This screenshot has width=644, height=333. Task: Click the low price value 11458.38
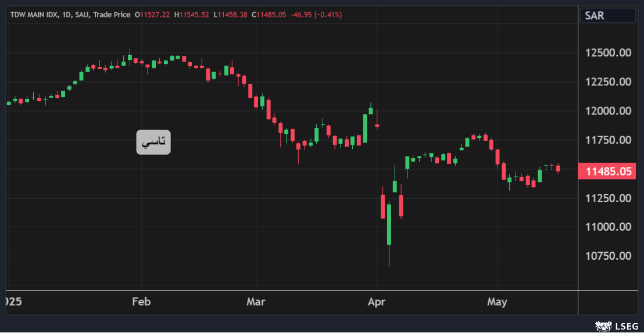tap(232, 14)
